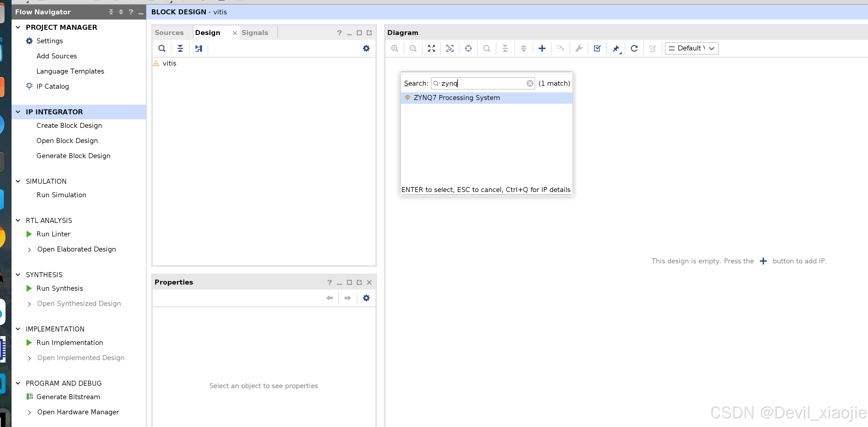The height and width of the screenshot is (427, 868).
Task: Collapse the IP INTEGRATOR section
Action: click(18, 112)
